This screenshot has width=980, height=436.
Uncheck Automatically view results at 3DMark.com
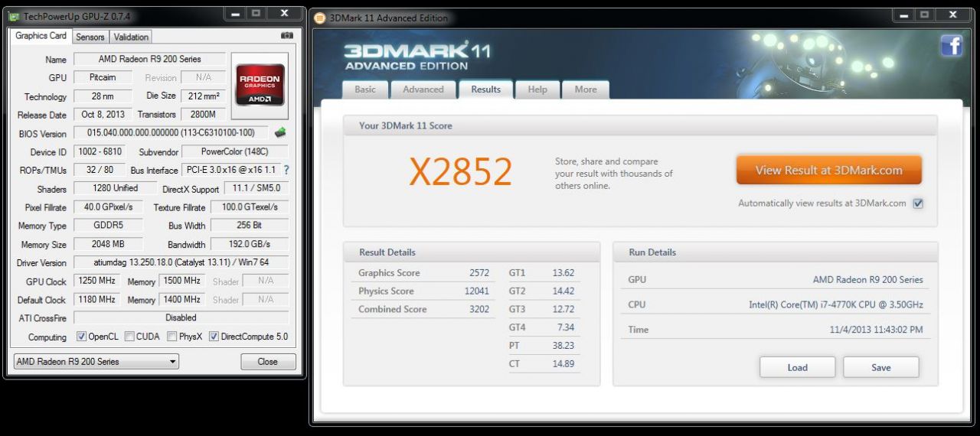tap(918, 203)
